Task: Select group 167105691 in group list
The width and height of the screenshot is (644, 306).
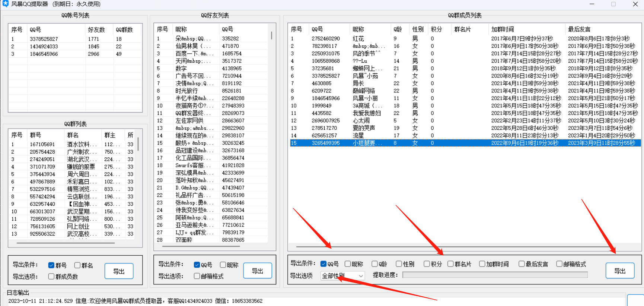Action: tap(72, 144)
